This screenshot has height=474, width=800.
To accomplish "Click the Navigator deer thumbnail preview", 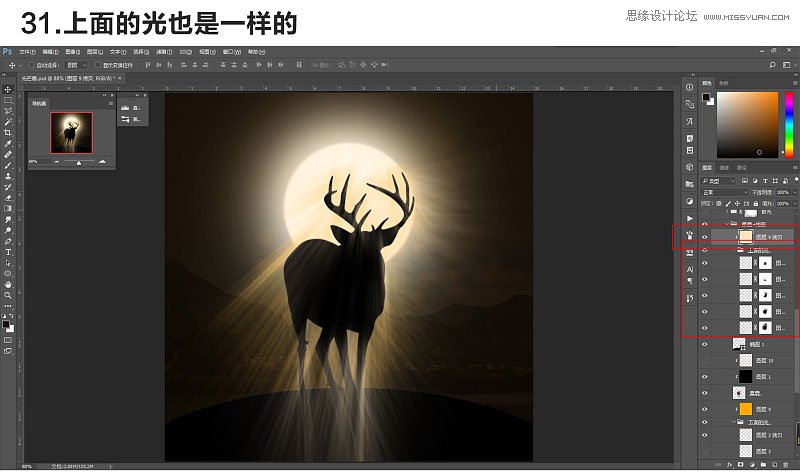I will tap(71, 133).
